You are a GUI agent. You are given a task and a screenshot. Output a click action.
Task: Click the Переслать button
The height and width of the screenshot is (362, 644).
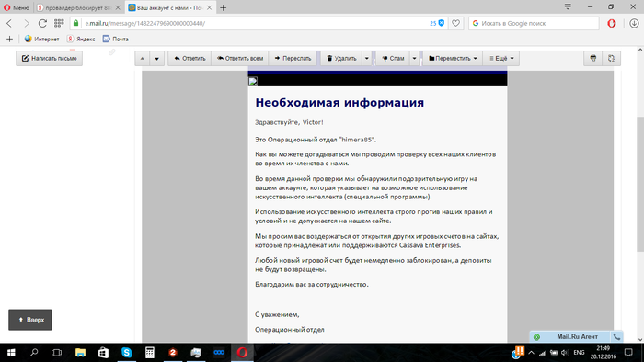tap(293, 58)
